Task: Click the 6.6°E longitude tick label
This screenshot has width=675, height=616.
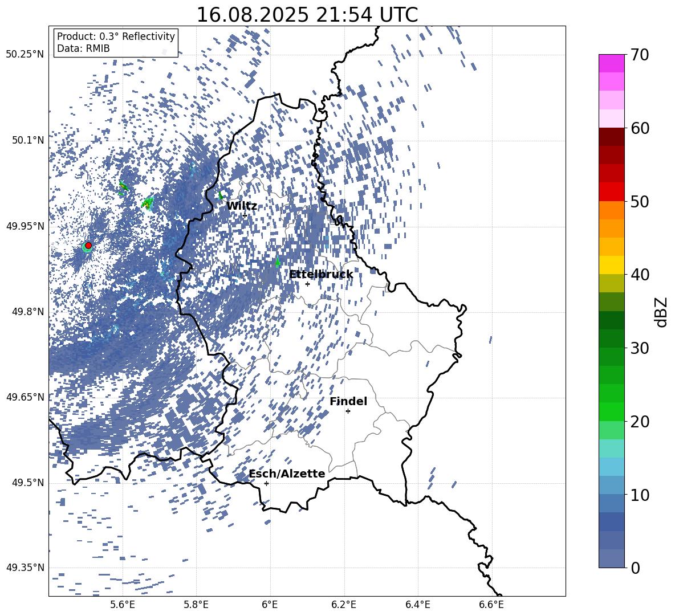Action: pos(491,605)
